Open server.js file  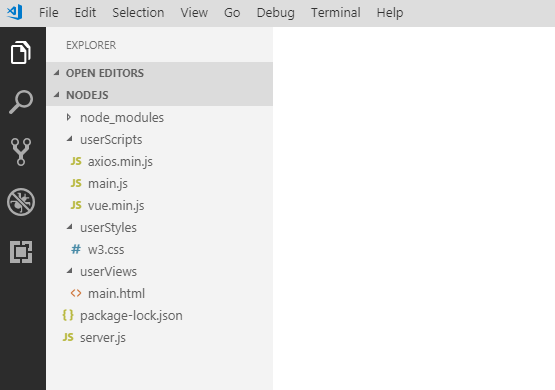(103, 337)
